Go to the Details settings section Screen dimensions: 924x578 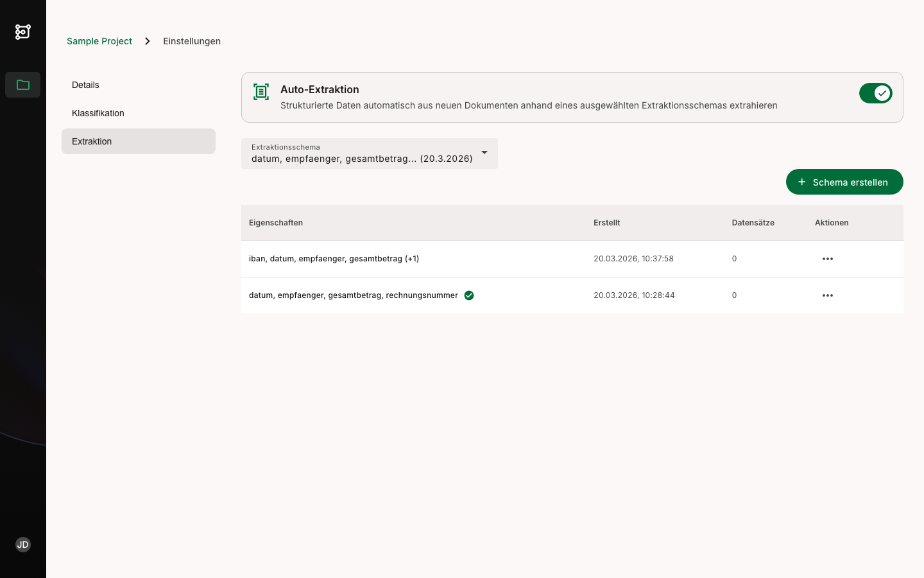85,85
